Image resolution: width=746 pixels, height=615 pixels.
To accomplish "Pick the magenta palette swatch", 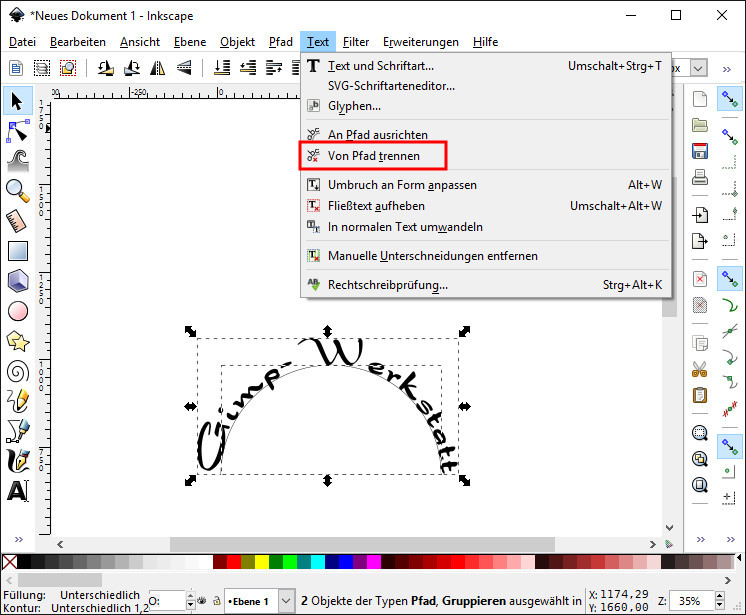I will pos(374,562).
